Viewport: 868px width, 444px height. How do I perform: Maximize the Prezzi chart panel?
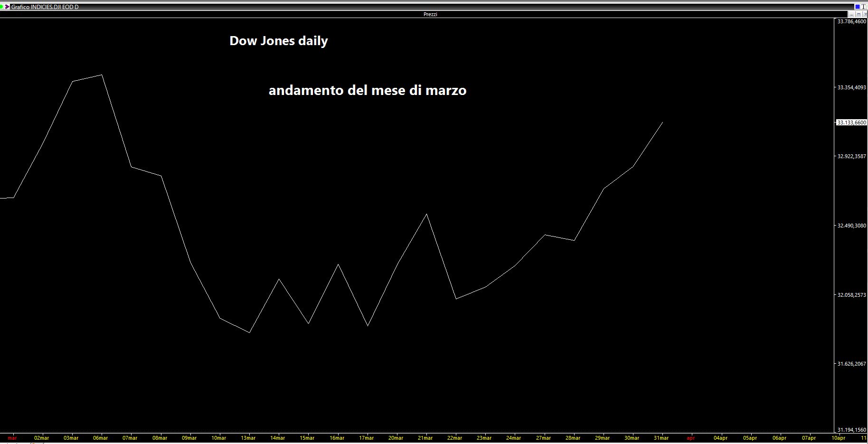[x=858, y=14]
